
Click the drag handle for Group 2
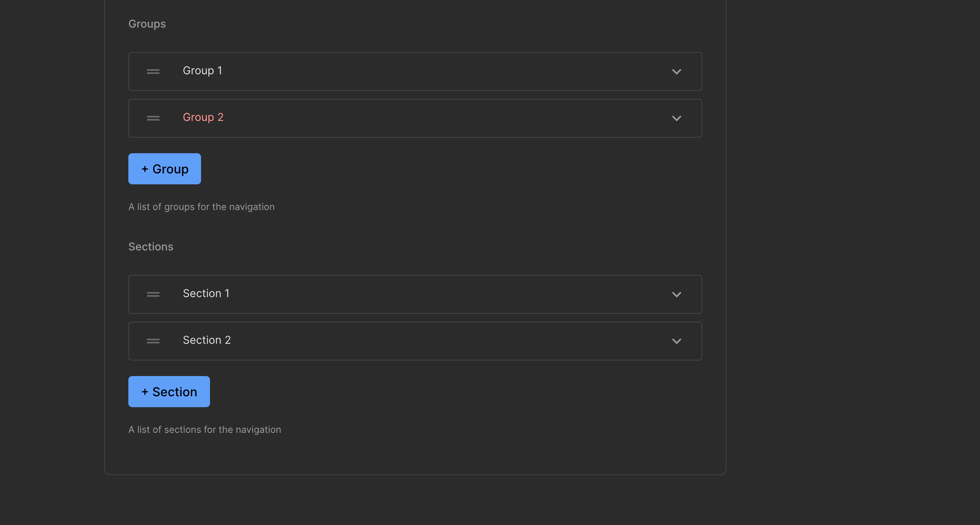click(153, 118)
